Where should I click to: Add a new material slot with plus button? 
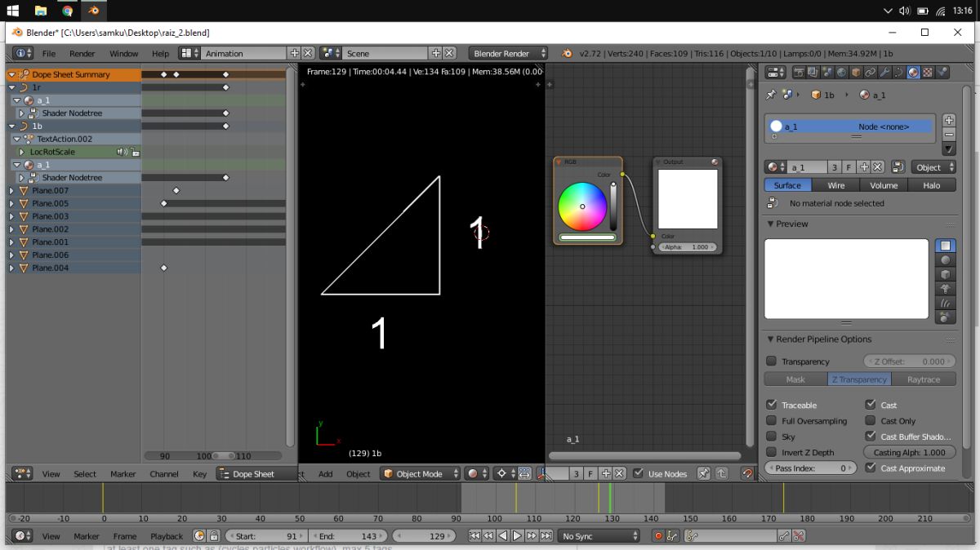[948, 120]
